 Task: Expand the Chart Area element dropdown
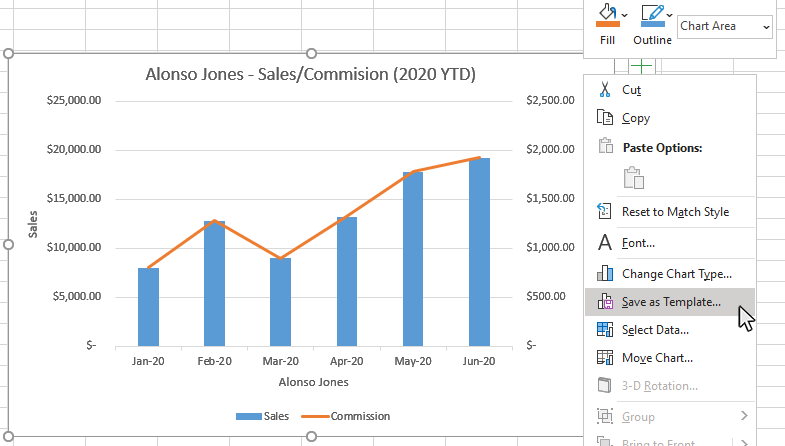766,27
